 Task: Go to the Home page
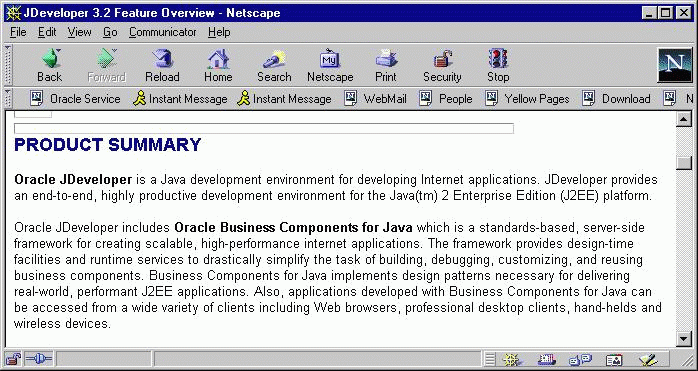click(x=218, y=65)
